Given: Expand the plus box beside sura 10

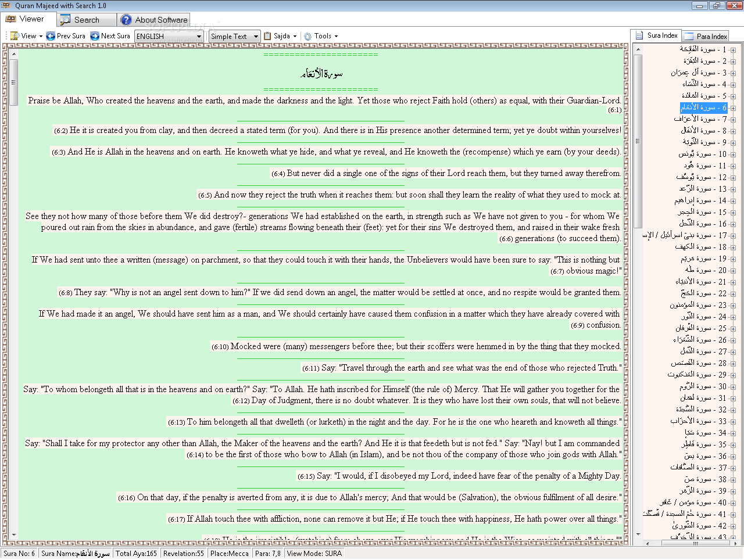Looking at the screenshot, I should 733,154.
